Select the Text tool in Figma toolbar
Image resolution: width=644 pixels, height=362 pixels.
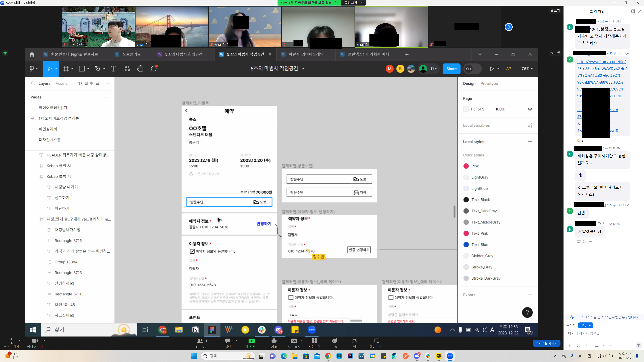[x=113, y=69]
